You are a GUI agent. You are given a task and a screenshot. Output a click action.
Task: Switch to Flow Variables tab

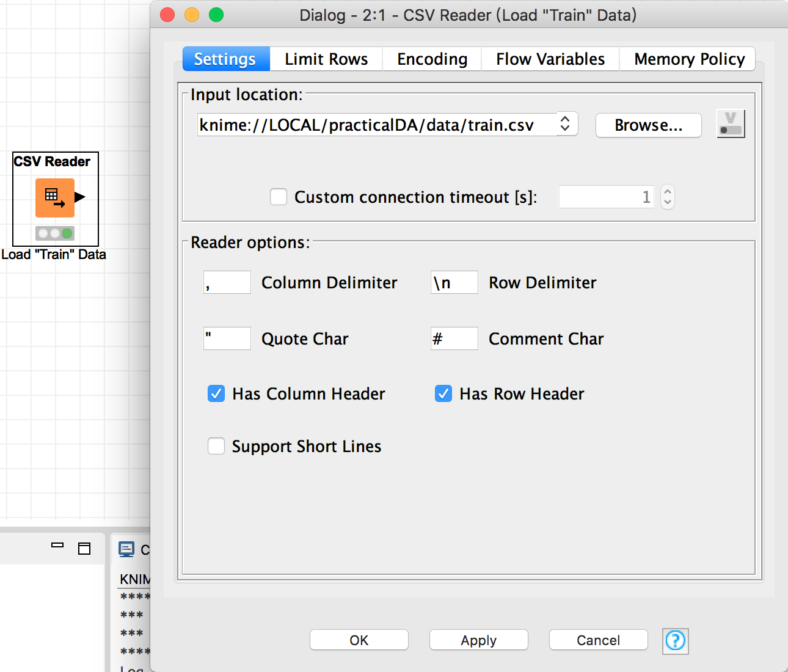pyautogui.click(x=550, y=59)
